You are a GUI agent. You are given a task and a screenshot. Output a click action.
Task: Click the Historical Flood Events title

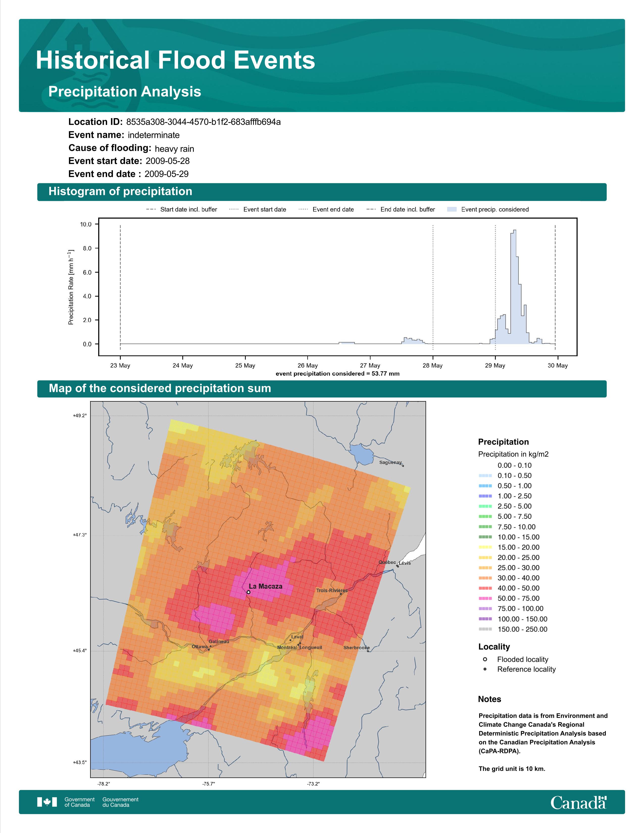[x=175, y=60]
